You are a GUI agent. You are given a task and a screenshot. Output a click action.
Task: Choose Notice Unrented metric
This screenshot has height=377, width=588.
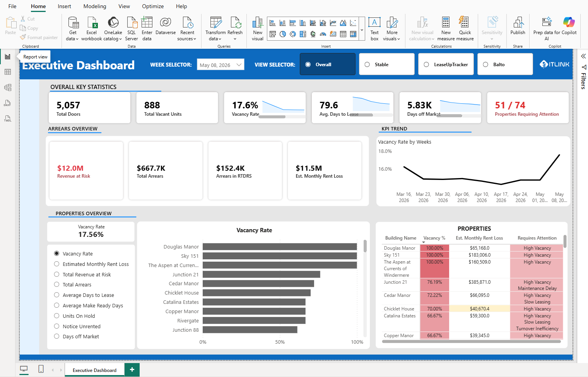tap(77, 326)
